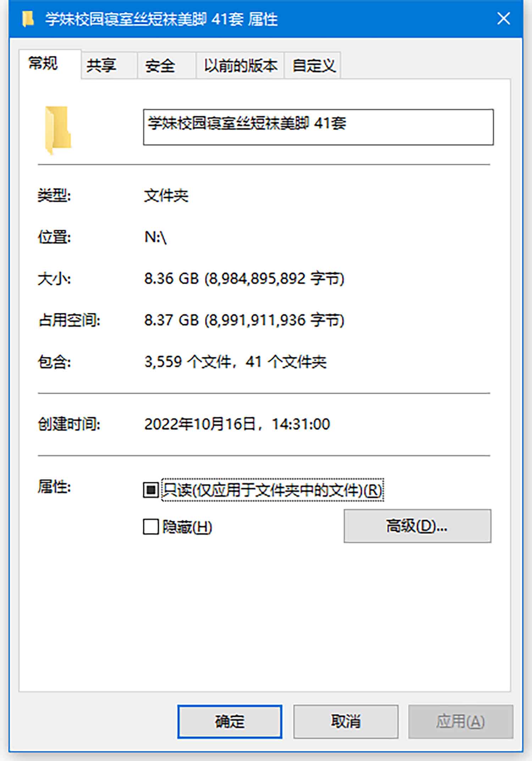
Task: Click the 3,559 个文件 contains text
Action: 235,362
